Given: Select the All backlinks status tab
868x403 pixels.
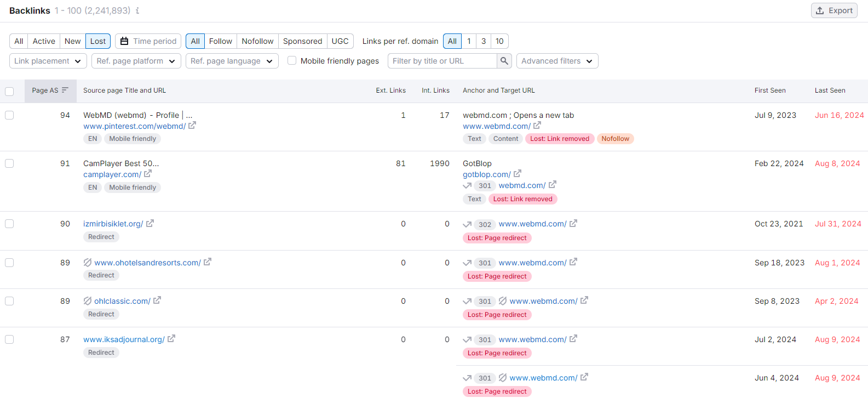Looking at the screenshot, I should pyautogui.click(x=19, y=41).
